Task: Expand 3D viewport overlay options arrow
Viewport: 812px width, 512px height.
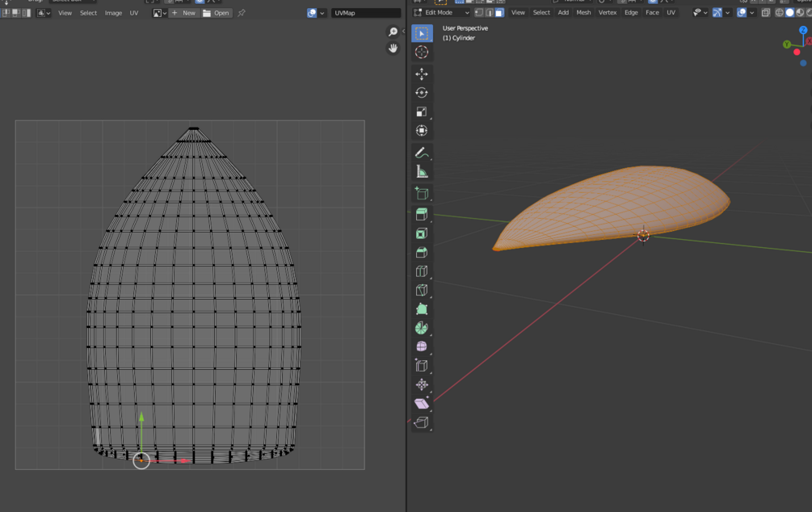Action: tap(751, 12)
